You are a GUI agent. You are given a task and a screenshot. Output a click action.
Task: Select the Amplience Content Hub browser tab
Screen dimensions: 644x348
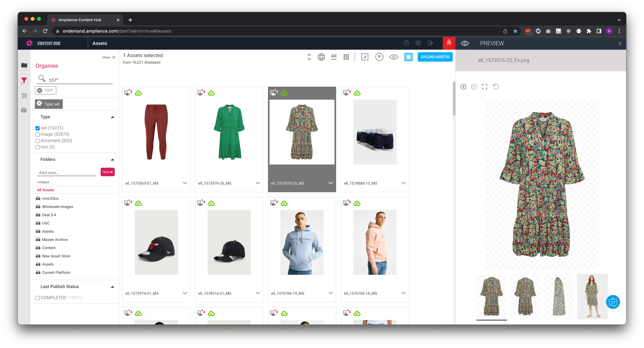[x=80, y=20]
